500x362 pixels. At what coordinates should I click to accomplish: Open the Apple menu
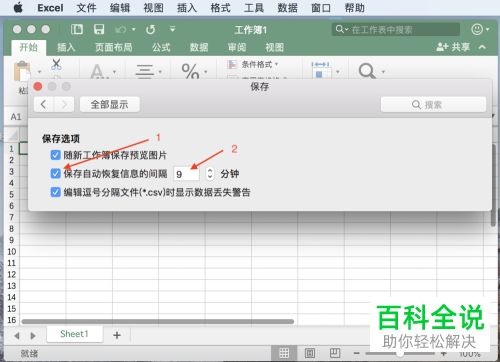[18, 7]
